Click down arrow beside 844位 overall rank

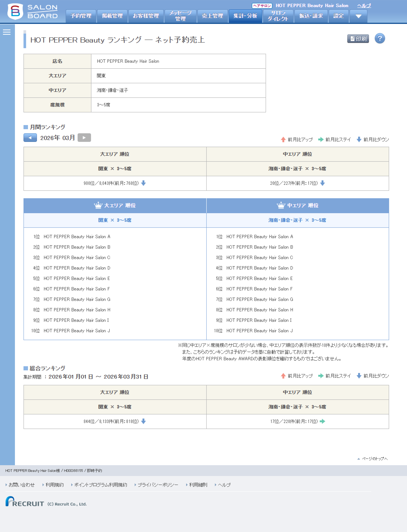pos(143,421)
